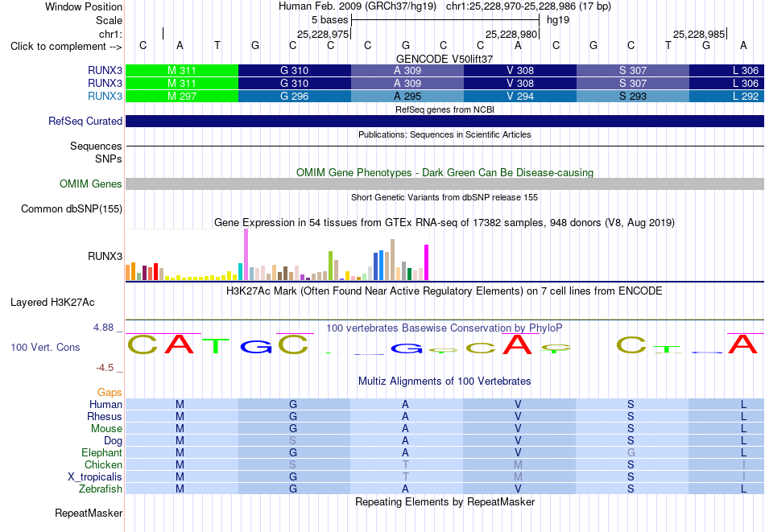Click the RefSeq Curated track label
The width and height of the screenshot is (765, 532).
click(x=85, y=121)
